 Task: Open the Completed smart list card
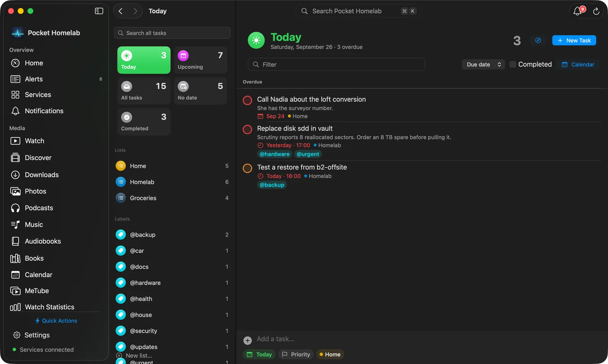coord(144,121)
